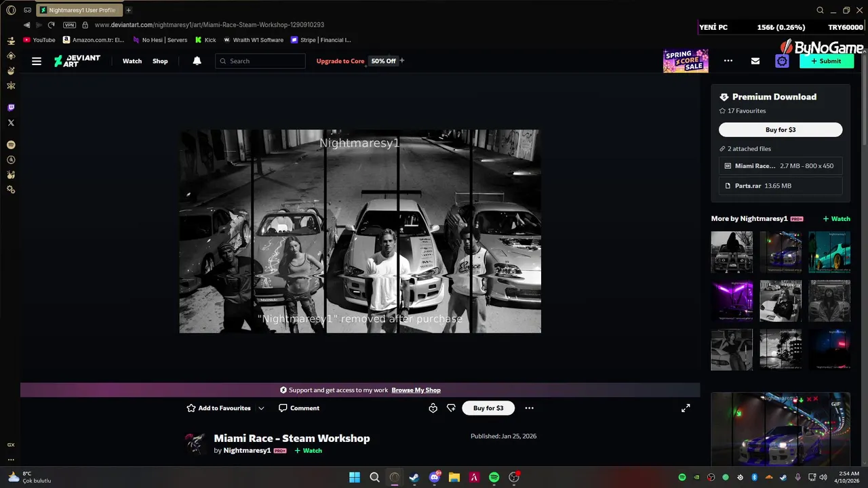
Task: Open the Opera GX main menu logo
Action: [11, 10]
